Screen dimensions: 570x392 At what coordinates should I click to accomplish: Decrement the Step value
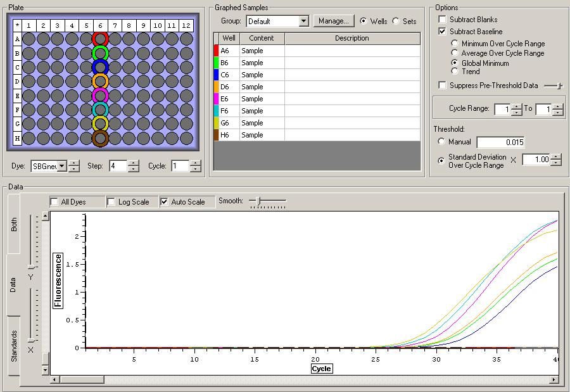click(x=134, y=168)
